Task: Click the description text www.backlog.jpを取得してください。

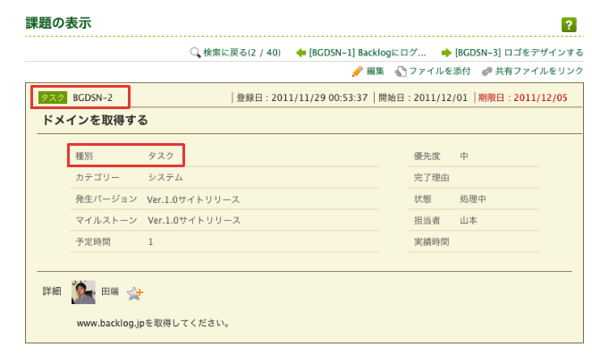Action: pyautogui.click(x=153, y=323)
